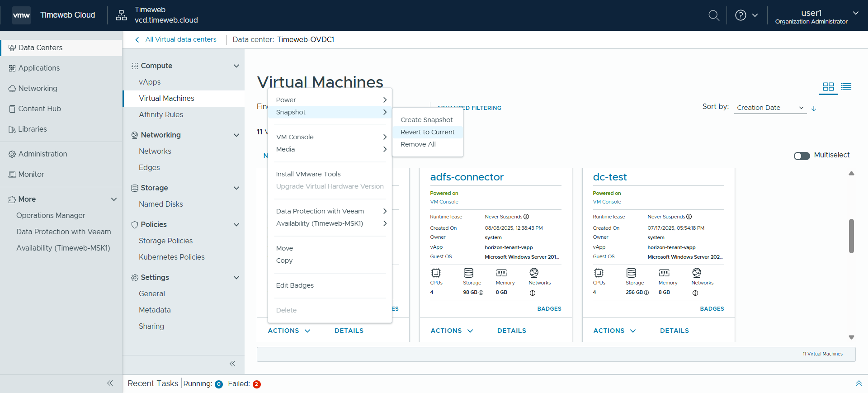Click the Networks info icon on dc-test card

[695, 293]
